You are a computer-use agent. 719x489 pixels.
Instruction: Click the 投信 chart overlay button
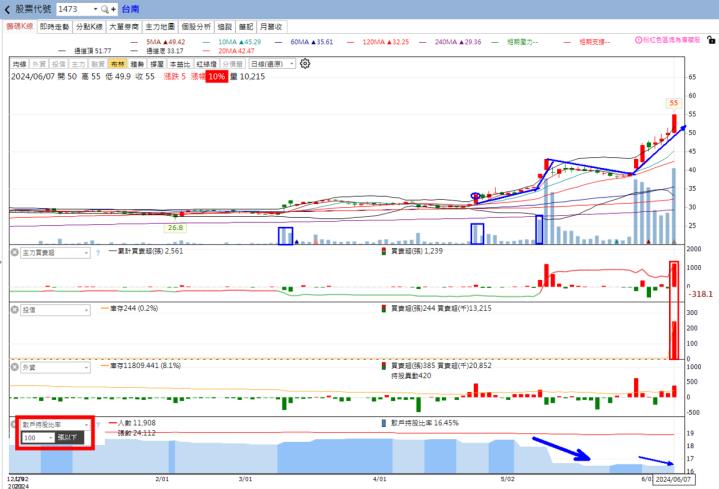click(x=59, y=64)
